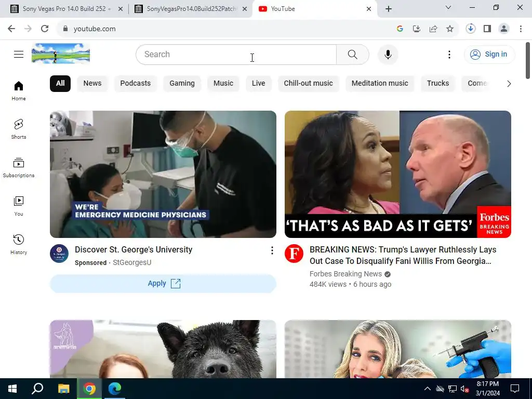Open Chrome three-dot menu
532x399 pixels.
[521, 29]
